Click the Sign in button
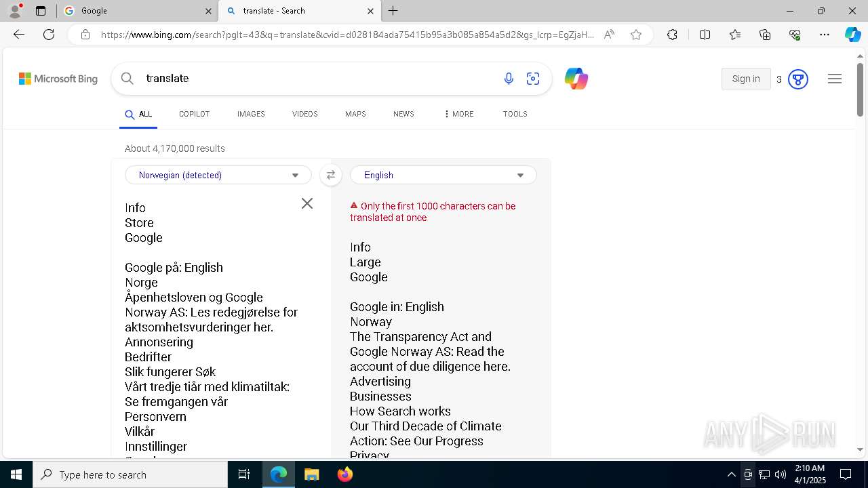Image resolution: width=868 pixels, height=488 pixels. pos(746,79)
